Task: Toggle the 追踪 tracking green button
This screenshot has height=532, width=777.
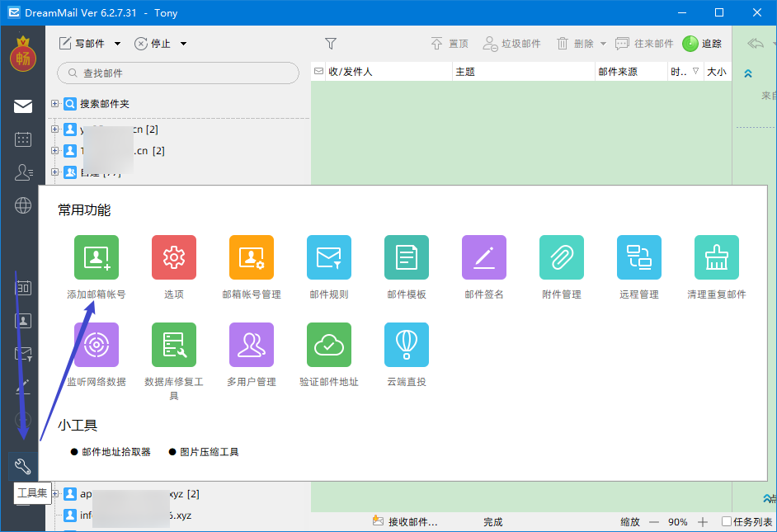Action: (702, 44)
